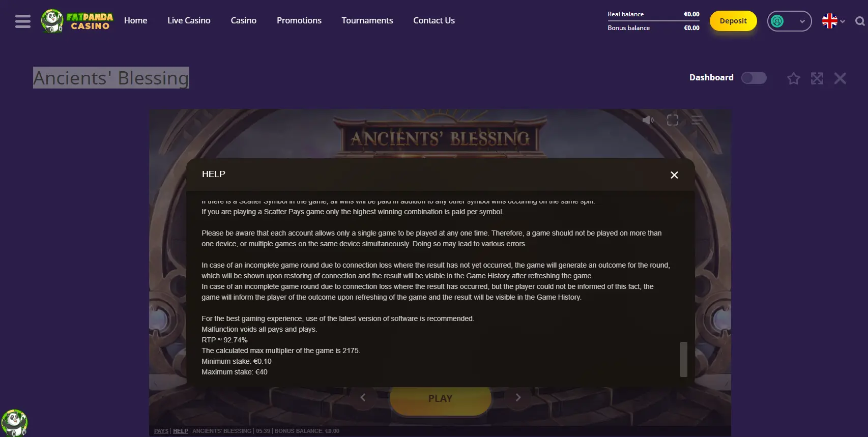The width and height of the screenshot is (868, 437).
Task: Open the hamburger sidebar menu
Action: (x=23, y=21)
